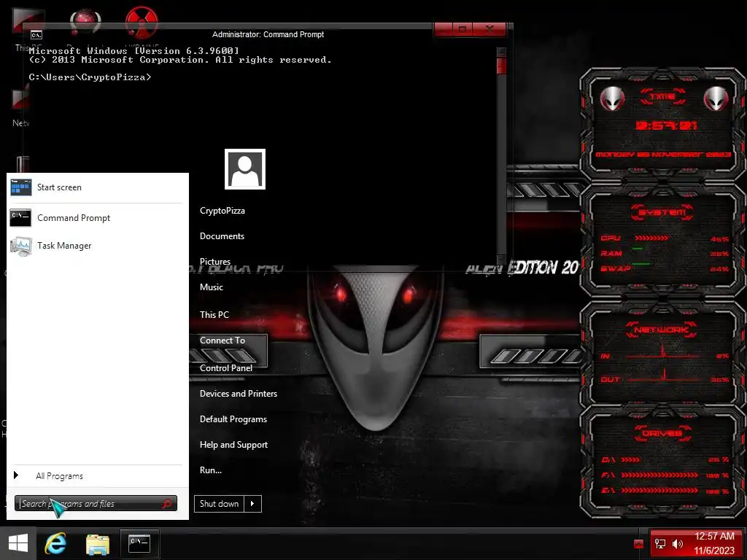Click the SYSTEM widget header label
Image resolution: width=747 pixels, height=560 pixels.
pos(662,212)
